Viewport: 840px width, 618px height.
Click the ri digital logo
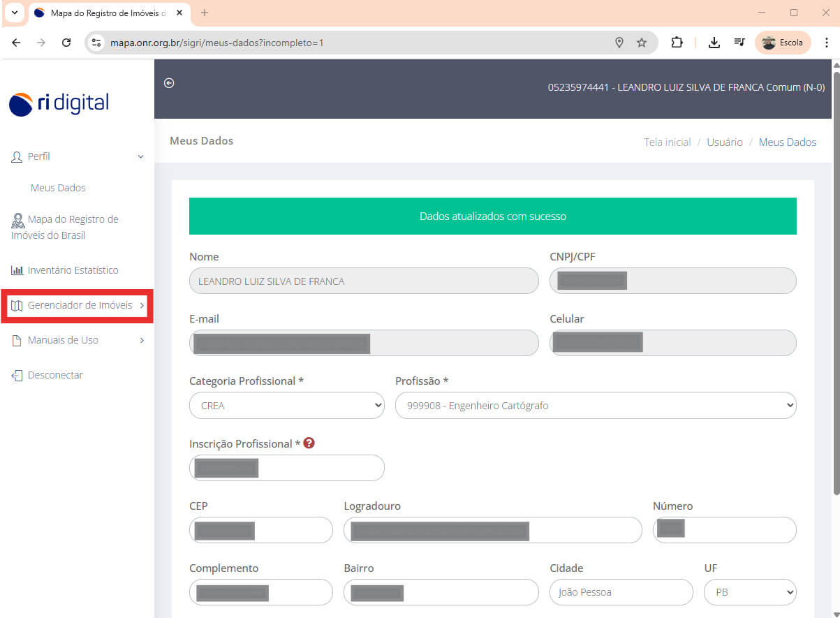click(59, 104)
